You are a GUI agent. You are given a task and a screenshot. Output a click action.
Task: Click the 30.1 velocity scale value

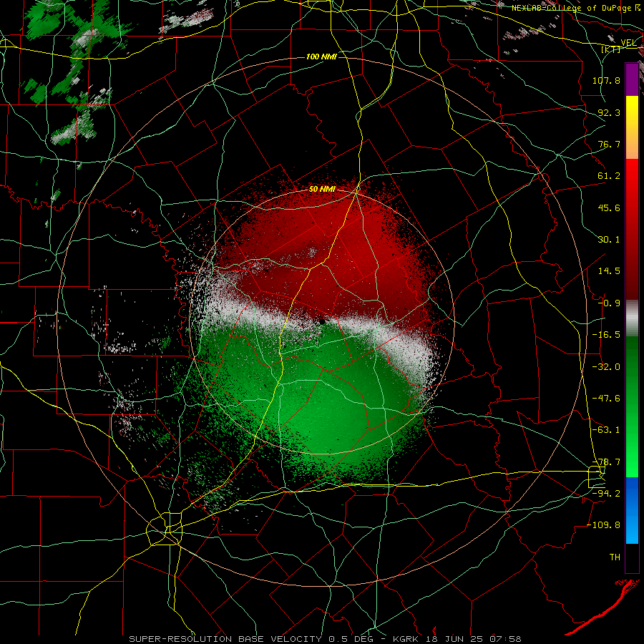click(x=609, y=240)
